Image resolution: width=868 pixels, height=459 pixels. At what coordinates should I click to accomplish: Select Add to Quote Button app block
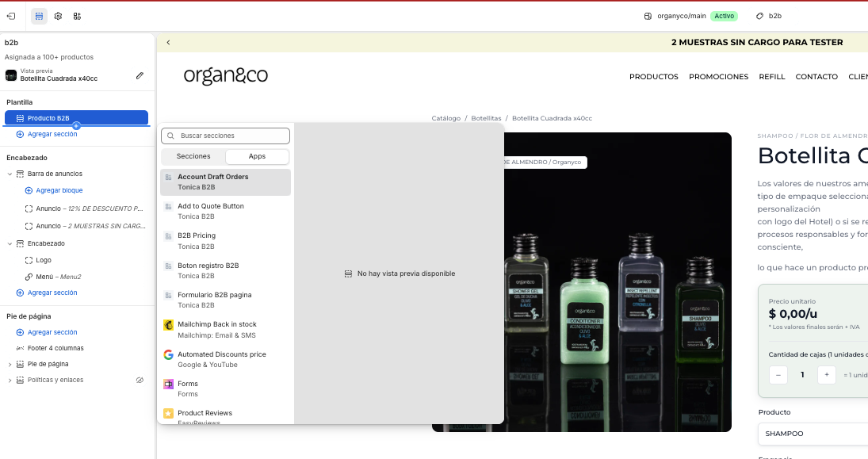click(x=225, y=211)
